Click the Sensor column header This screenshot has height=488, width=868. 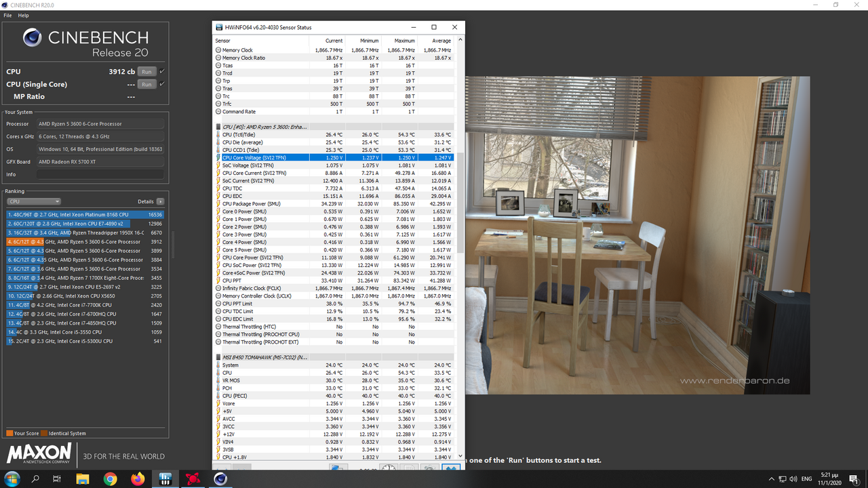coord(260,41)
